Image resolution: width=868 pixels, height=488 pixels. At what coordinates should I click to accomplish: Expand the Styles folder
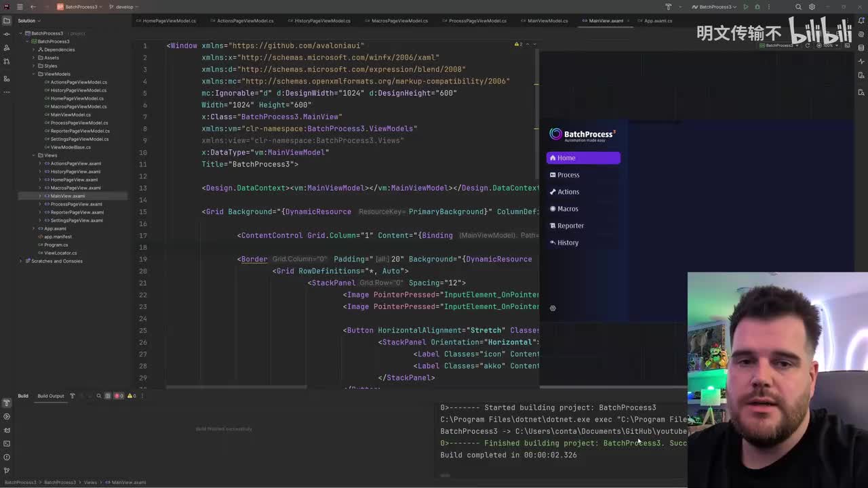pyautogui.click(x=33, y=66)
